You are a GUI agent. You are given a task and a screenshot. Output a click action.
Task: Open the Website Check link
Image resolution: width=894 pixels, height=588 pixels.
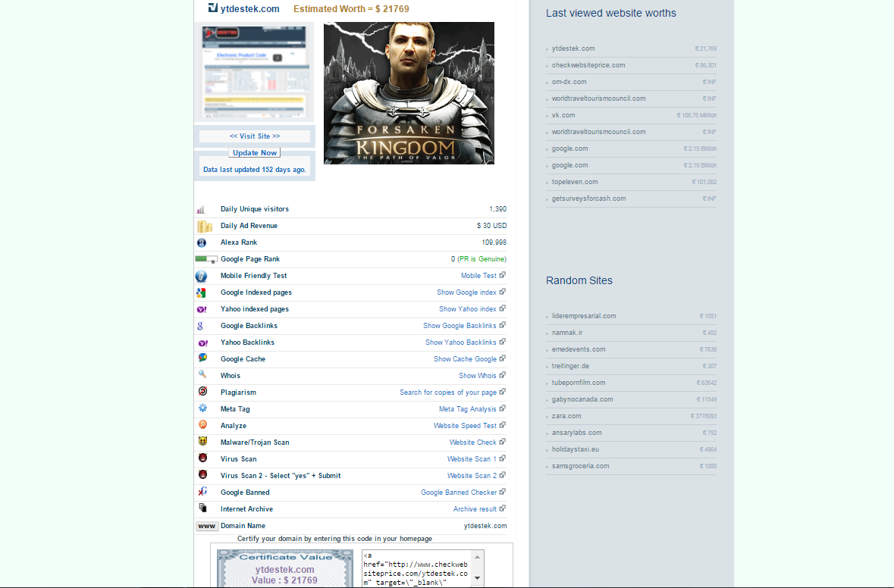472,443
